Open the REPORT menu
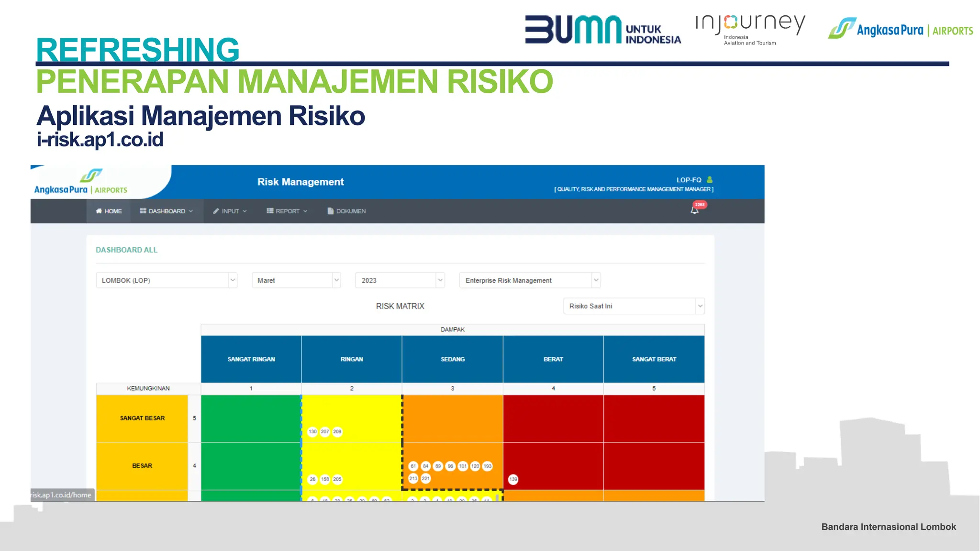Screen dimensions: 980x551 pos(287,211)
